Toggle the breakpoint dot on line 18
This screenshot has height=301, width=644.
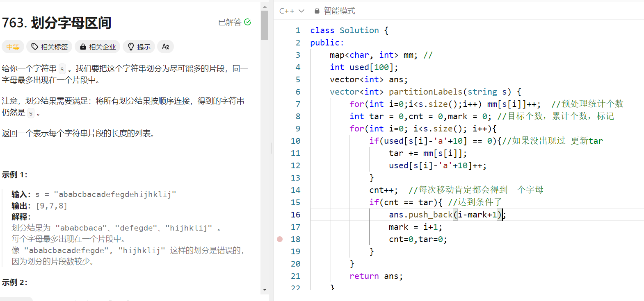280,239
